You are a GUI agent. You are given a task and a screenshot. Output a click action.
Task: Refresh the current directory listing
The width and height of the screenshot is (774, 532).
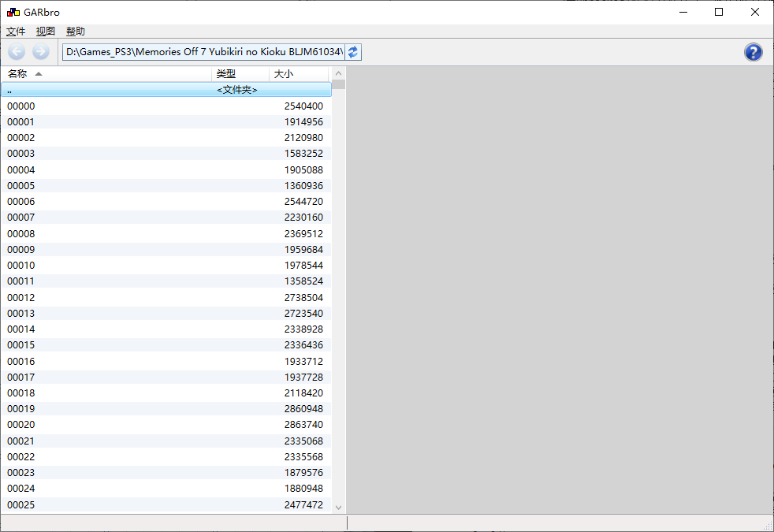click(x=353, y=52)
